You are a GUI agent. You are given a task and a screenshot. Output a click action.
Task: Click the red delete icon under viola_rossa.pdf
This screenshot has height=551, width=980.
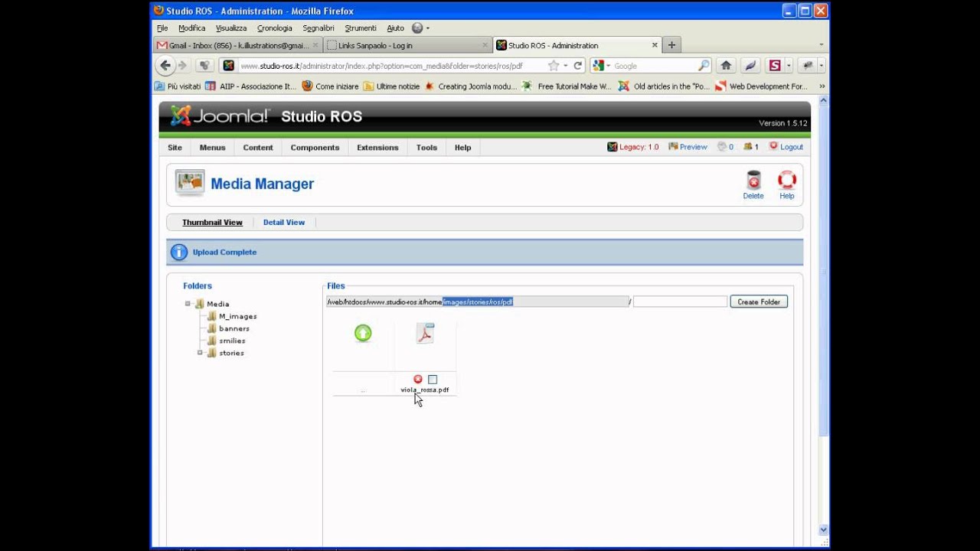pyautogui.click(x=418, y=379)
